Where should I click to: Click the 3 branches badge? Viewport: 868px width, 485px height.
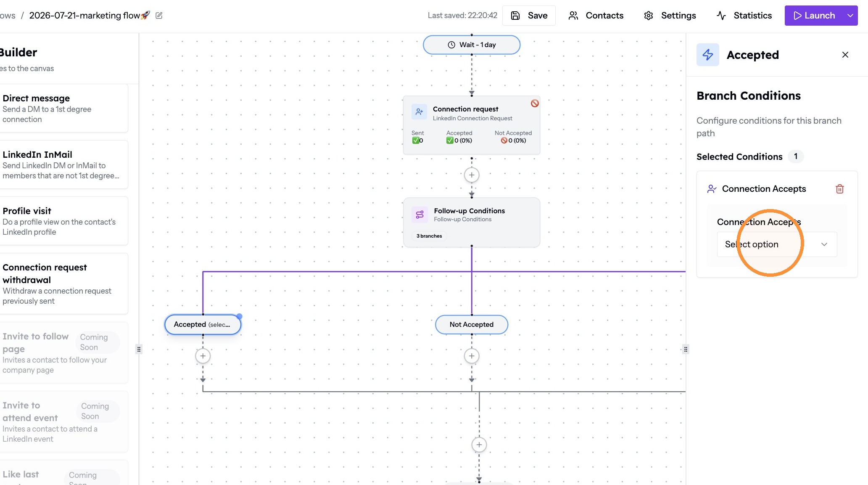coord(429,236)
